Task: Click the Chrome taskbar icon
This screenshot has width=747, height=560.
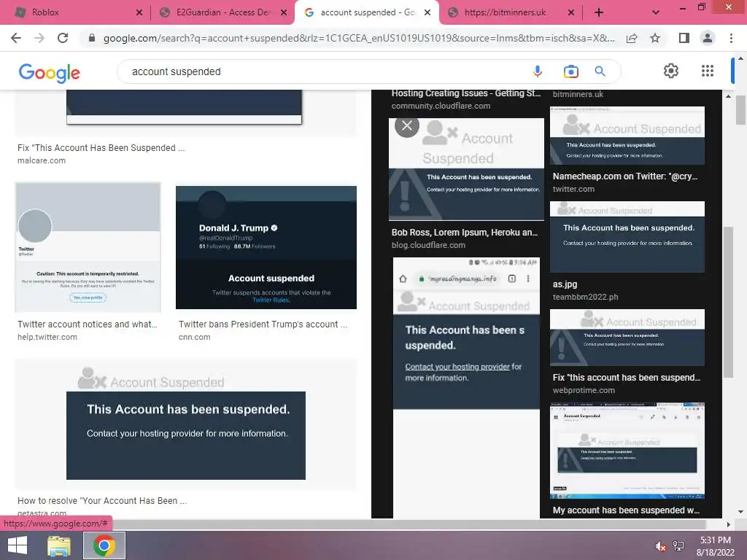Action: pyautogui.click(x=104, y=545)
